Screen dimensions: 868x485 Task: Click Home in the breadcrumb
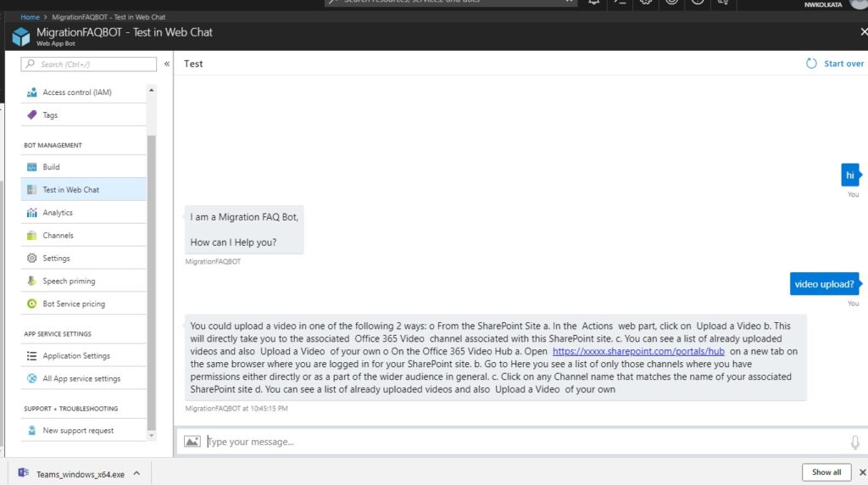30,17
